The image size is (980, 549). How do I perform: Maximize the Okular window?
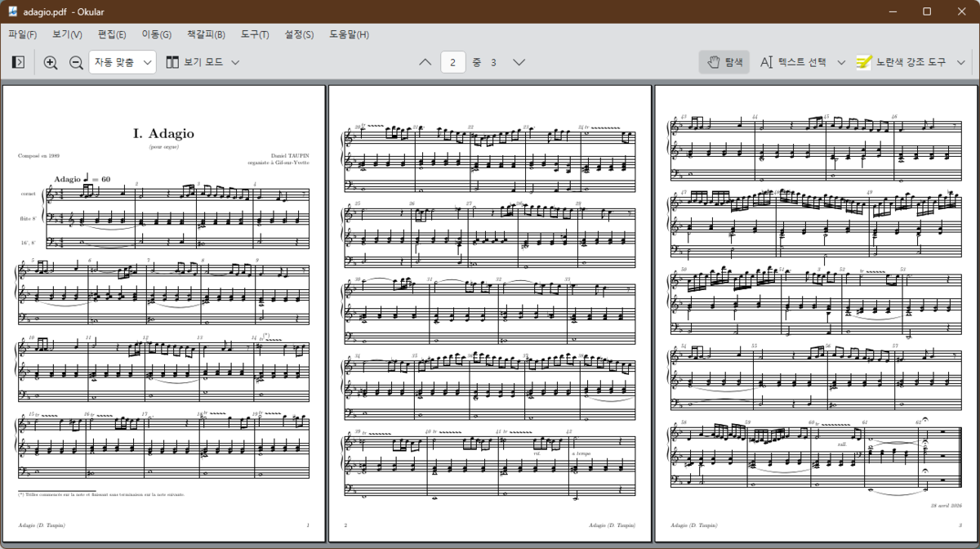tap(927, 11)
